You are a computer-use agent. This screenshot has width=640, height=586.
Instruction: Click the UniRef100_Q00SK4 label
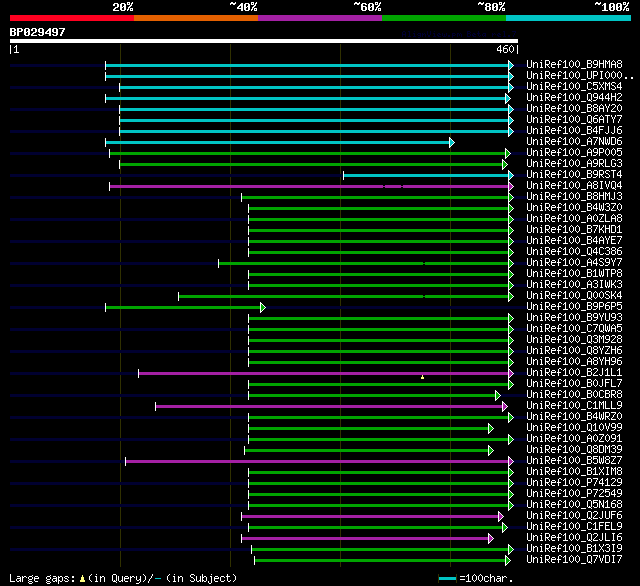point(574,296)
